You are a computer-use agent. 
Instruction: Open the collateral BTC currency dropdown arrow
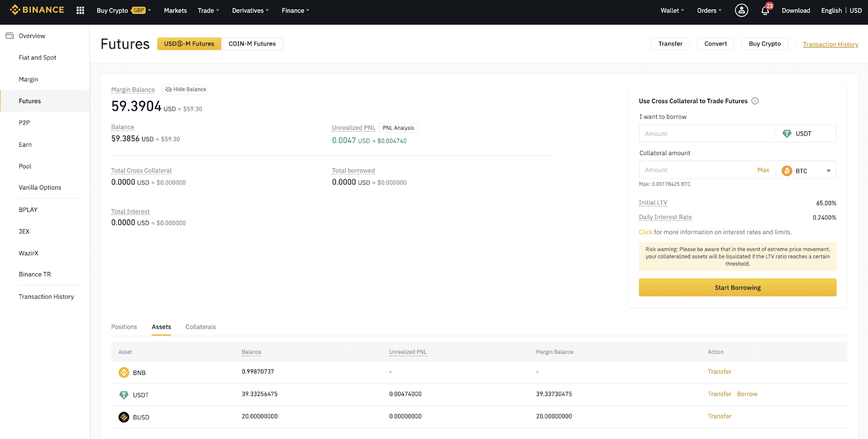(x=828, y=171)
